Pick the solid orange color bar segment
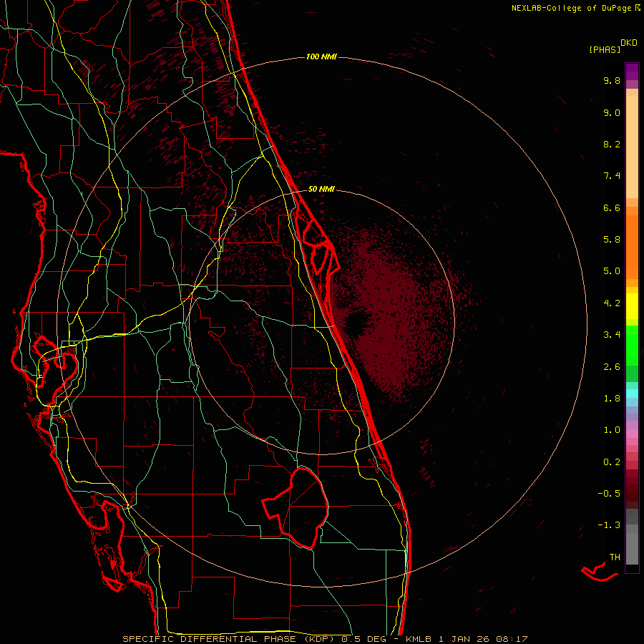The image size is (644, 644). [x=632, y=248]
